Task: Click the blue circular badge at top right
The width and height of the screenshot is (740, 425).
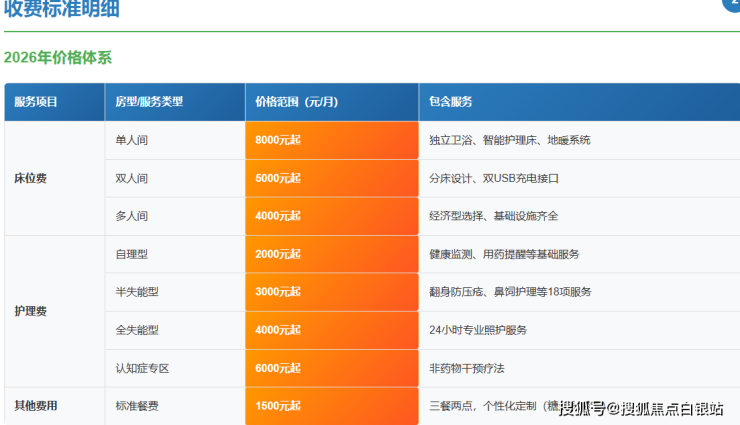Action: pyautogui.click(x=732, y=4)
